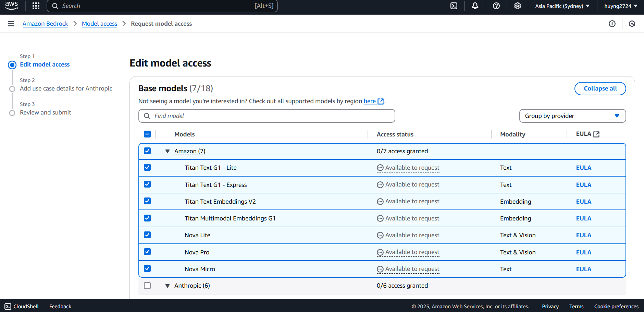
Task: Open the Privacy footer link
Action: [x=550, y=307]
